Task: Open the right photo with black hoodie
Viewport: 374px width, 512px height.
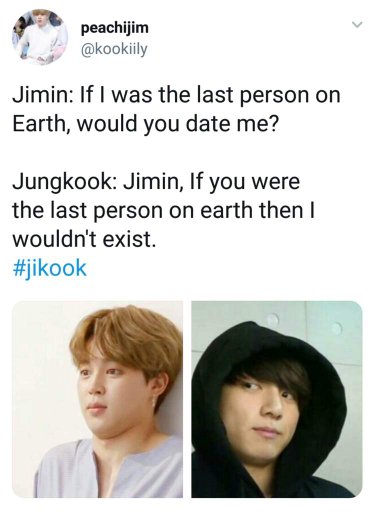Action: (277, 399)
